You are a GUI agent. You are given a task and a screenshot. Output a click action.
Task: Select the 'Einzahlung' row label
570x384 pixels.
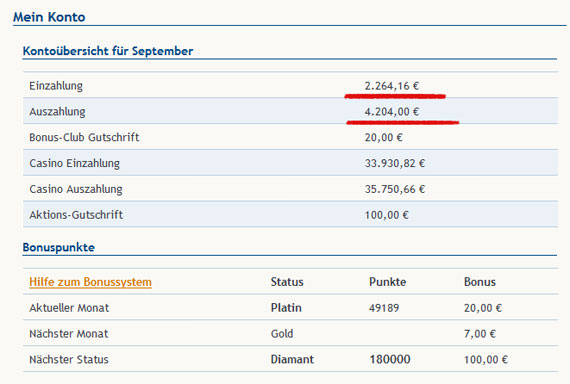point(56,86)
